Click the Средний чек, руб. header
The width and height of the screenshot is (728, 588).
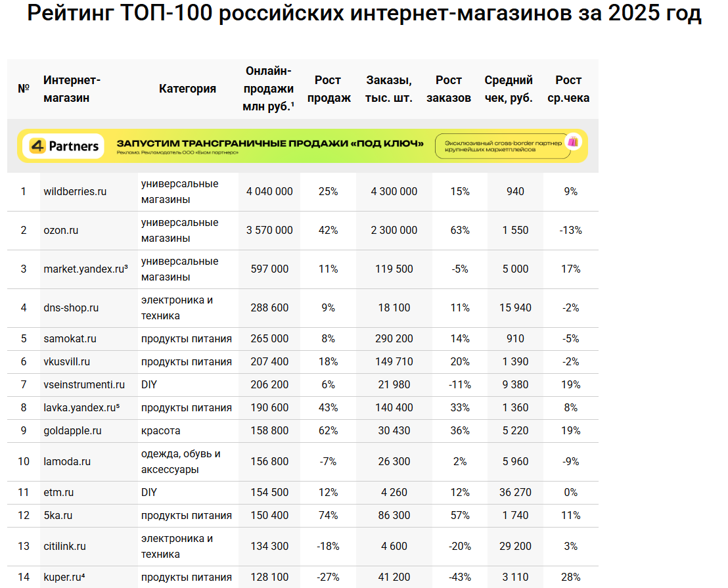[509, 89]
